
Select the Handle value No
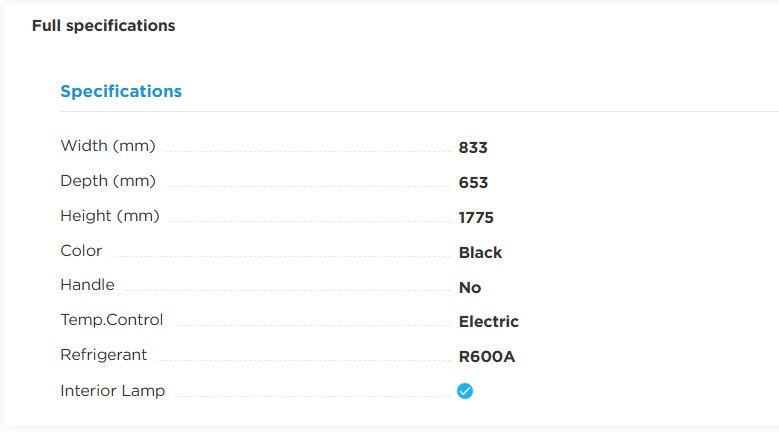470,288
